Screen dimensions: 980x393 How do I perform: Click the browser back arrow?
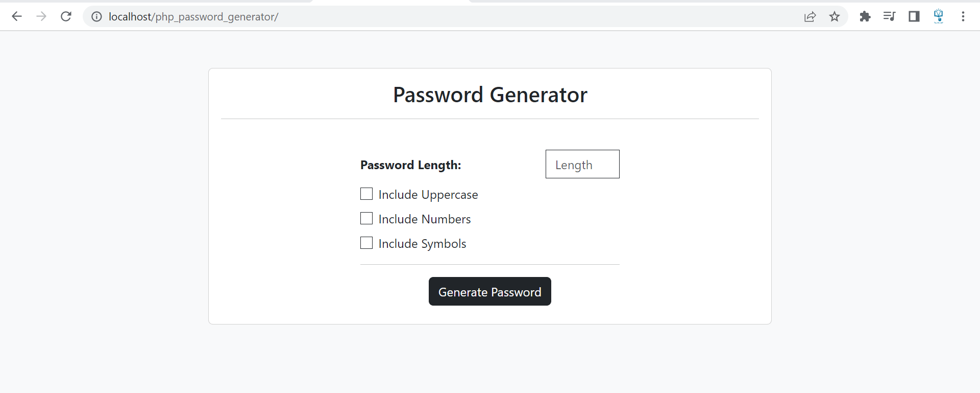pyautogui.click(x=17, y=16)
